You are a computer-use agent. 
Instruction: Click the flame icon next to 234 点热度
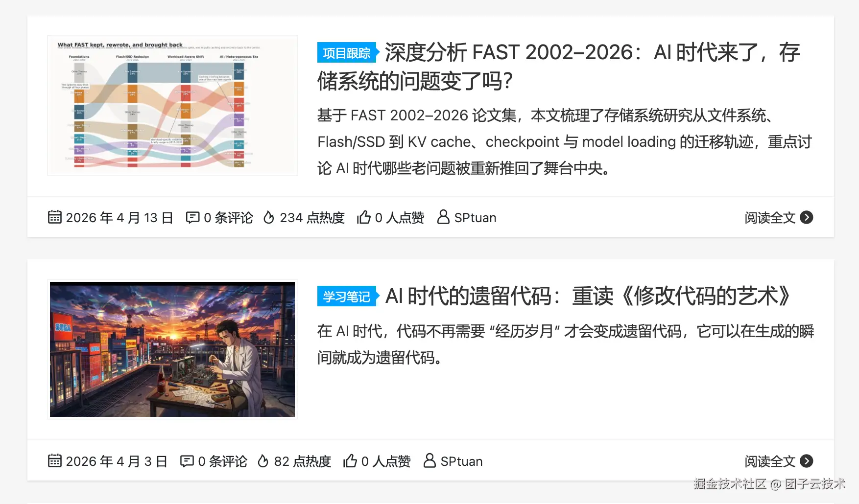(268, 217)
